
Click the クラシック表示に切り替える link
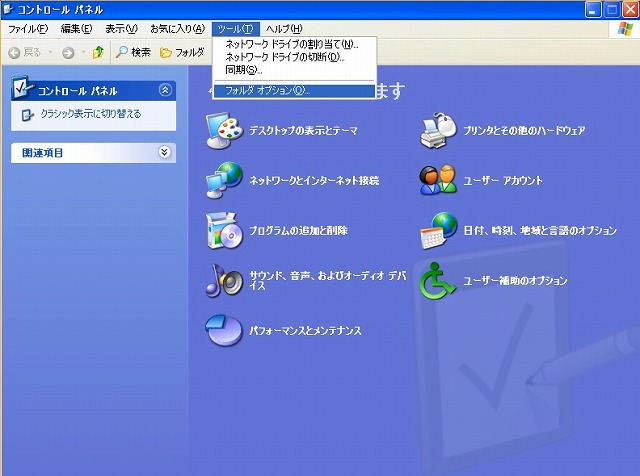point(91,114)
